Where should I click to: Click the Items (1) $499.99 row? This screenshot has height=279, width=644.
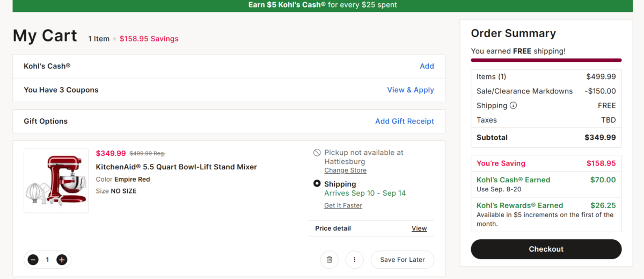pyautogui.click(x=546, y=76)
